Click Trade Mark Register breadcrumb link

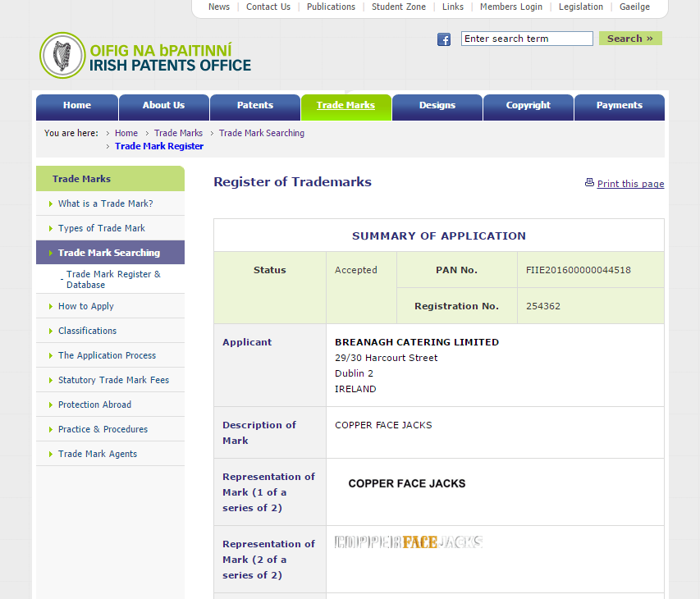point(159,146)
